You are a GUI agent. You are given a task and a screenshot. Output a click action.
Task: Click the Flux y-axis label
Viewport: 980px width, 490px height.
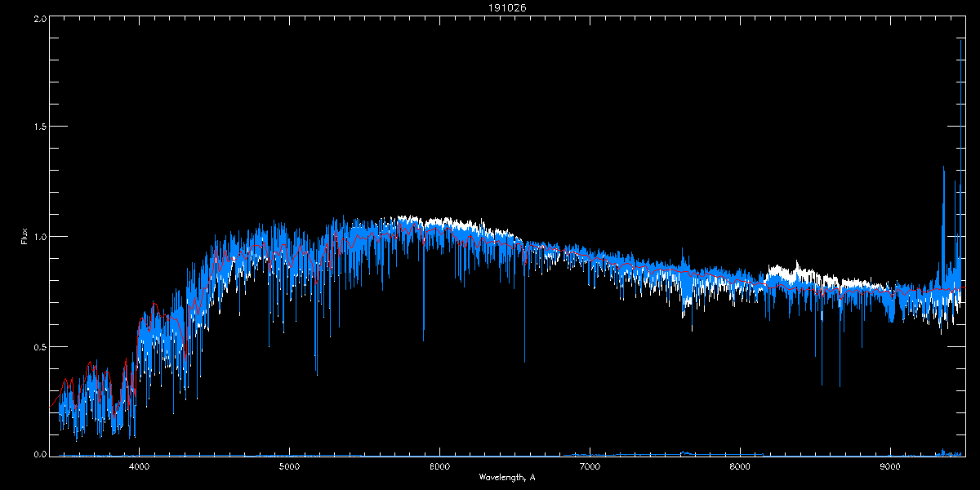coord(24,237)
